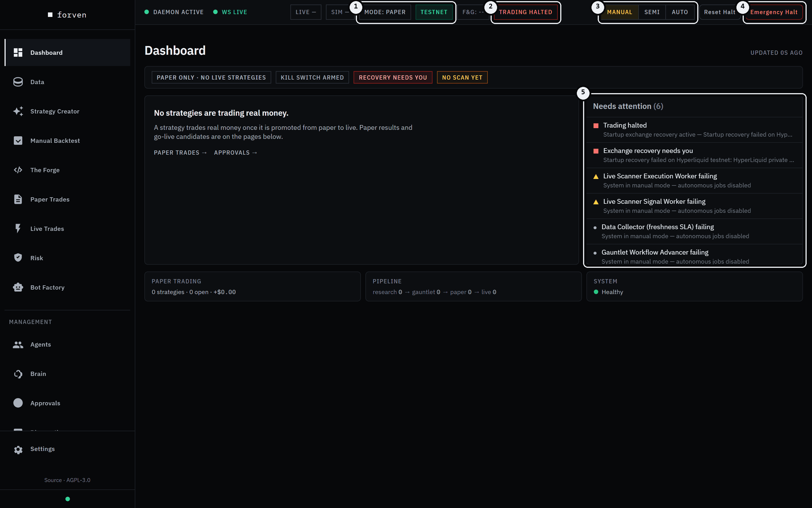This screenshot has height=508, width=812.
Task: Click the Manual Backtest icon
Action: click(x=18, y=141)
